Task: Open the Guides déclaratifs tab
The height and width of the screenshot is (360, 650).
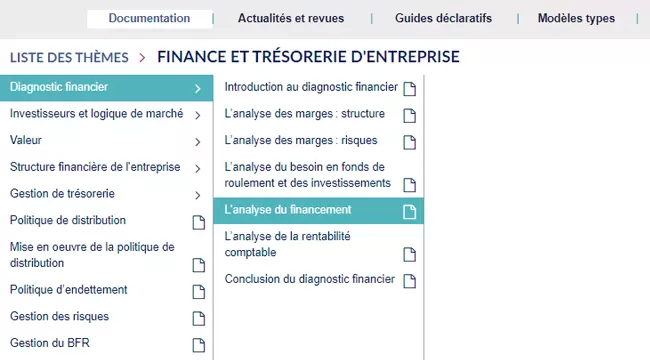Action: 443,18
